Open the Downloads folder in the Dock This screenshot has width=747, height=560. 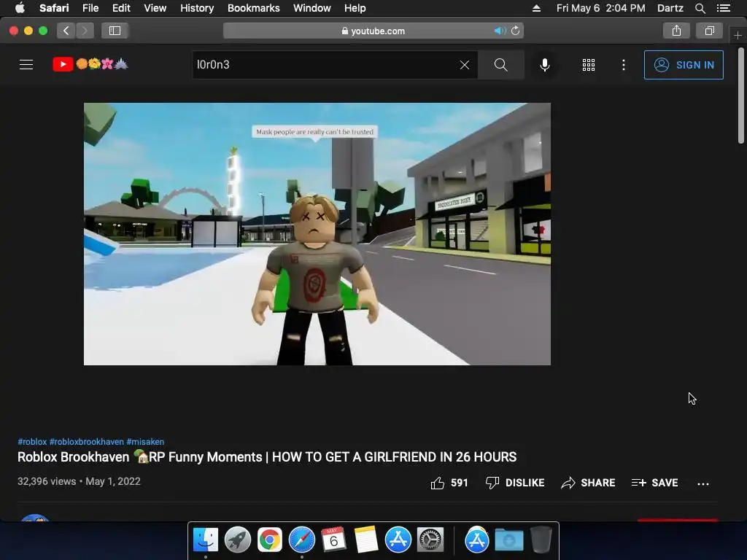point(508,540)
